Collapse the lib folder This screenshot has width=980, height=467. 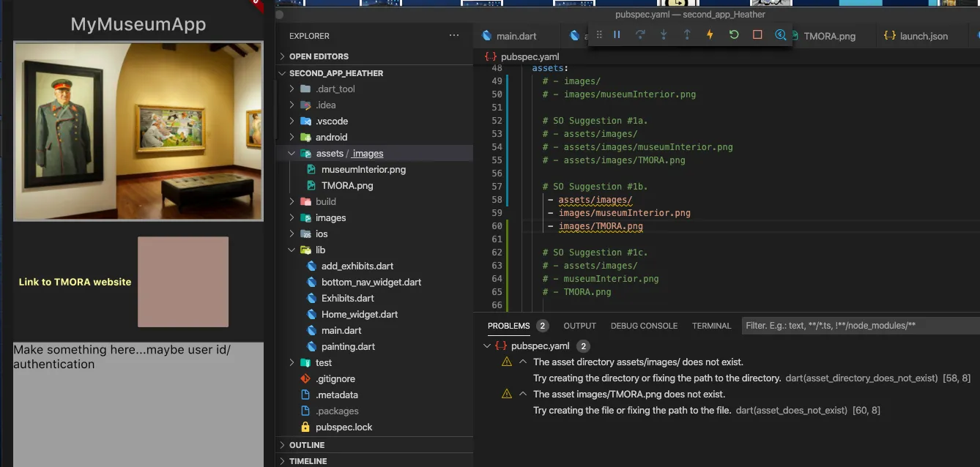(320, 250)
